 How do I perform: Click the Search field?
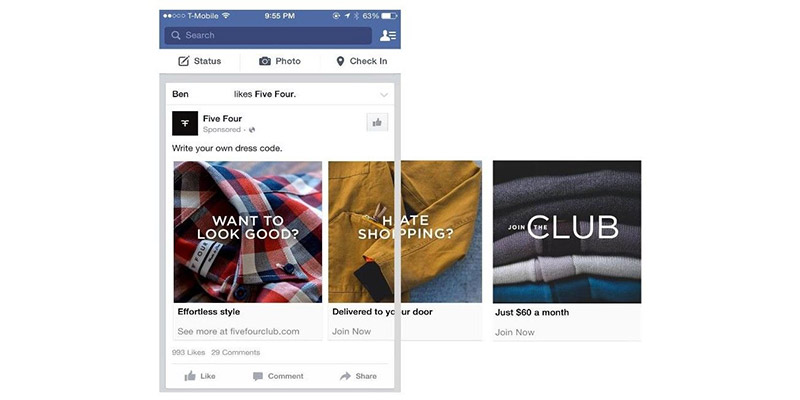click(x=268, y=35)
